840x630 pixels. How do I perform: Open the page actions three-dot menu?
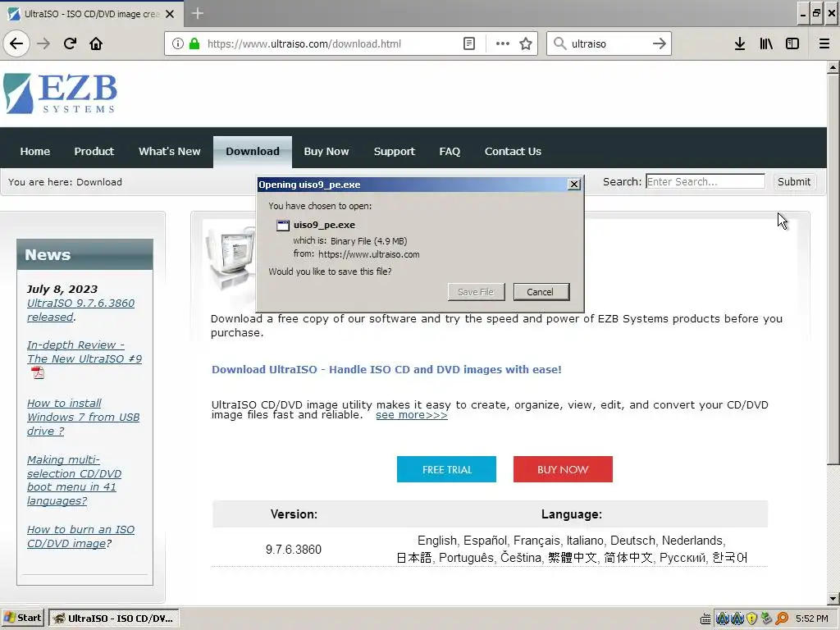pos(503,43)
